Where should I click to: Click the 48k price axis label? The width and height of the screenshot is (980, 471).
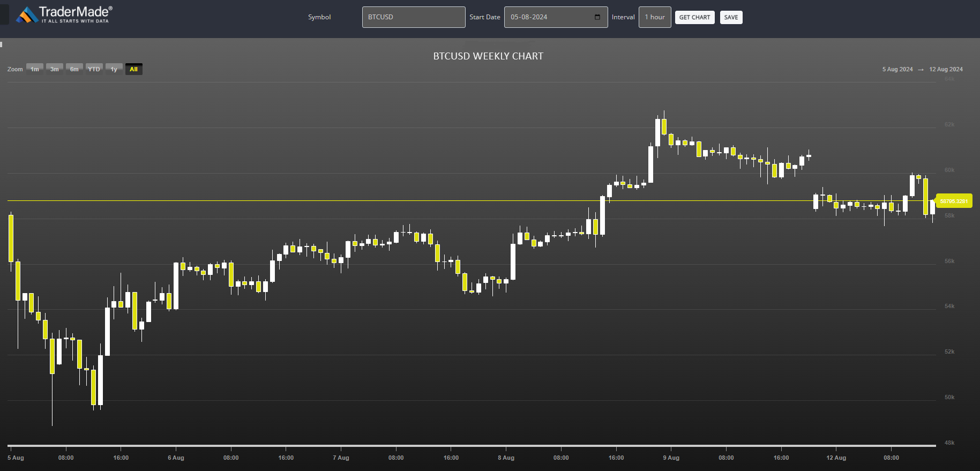coord(949,443)
